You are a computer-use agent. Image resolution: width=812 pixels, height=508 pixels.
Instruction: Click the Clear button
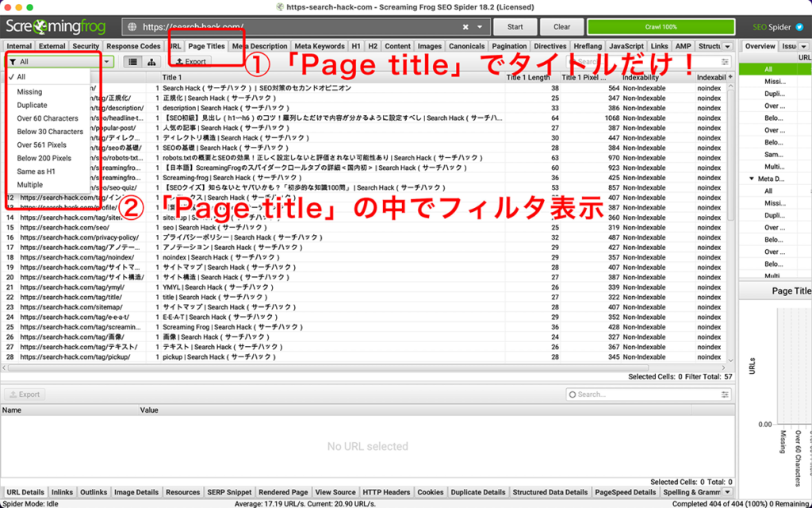[x=562, y=27]
